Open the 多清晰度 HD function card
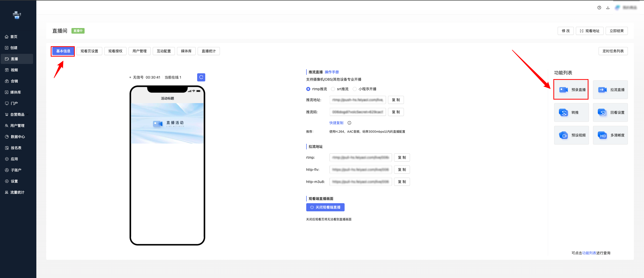 click(610, 135)
